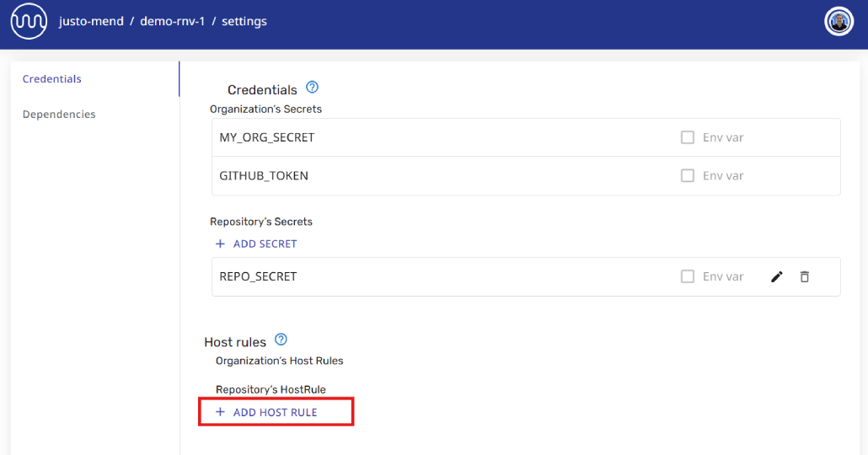Edit REPO_SECRET with the pencil icon

point(777,276)
